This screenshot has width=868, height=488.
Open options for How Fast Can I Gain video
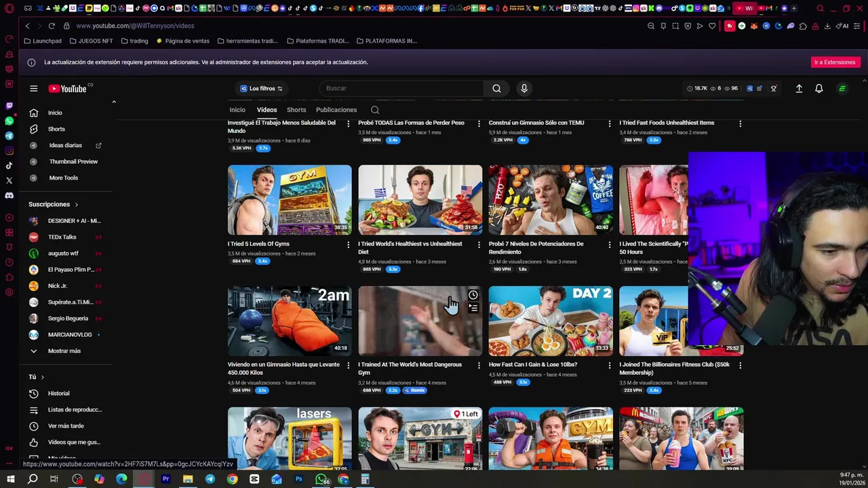(x=609, y=365)
